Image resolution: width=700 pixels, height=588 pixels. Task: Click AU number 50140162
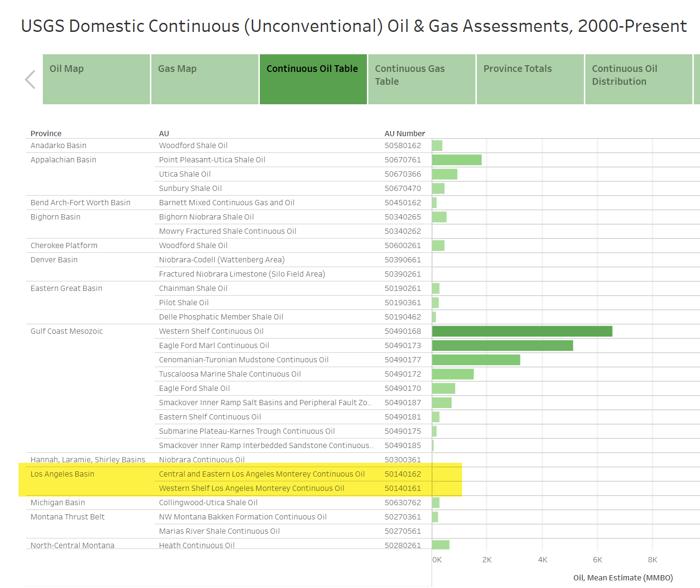click(403, 474)
